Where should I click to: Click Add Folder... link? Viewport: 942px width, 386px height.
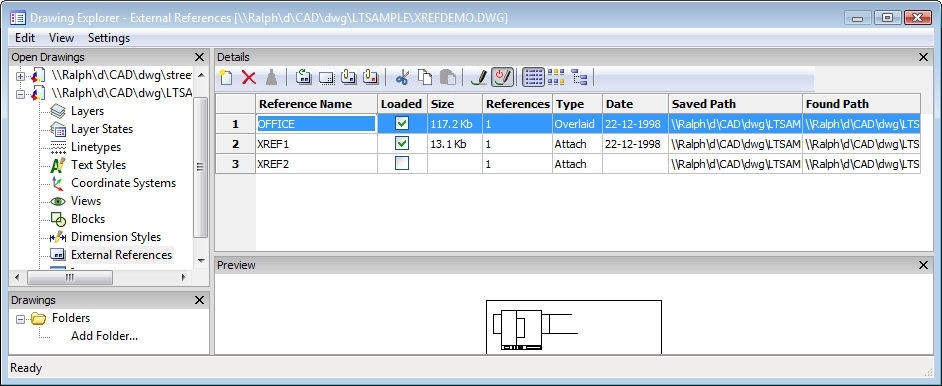coord(105,336)
